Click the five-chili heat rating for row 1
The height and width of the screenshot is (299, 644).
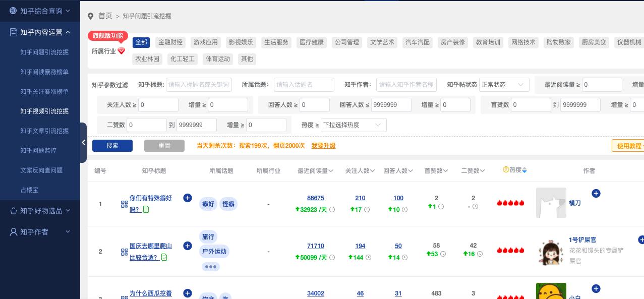pos(510,203)
